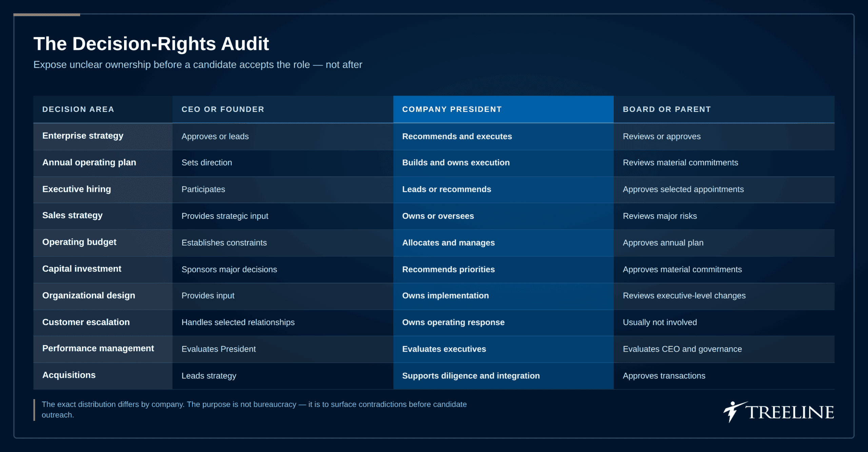Click the "Reviews major risks" cell
868x452 pixels.
[x=724, y=216]
